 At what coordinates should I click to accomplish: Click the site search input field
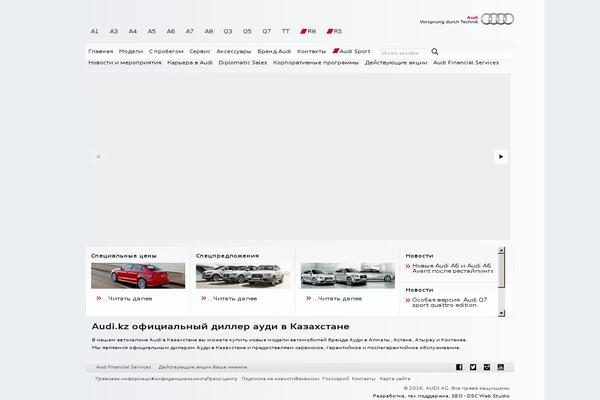click(x=403, y=53)
